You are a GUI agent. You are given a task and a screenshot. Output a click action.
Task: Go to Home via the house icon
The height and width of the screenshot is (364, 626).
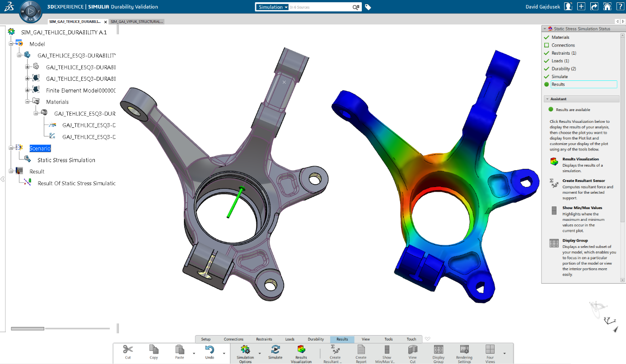607,7
